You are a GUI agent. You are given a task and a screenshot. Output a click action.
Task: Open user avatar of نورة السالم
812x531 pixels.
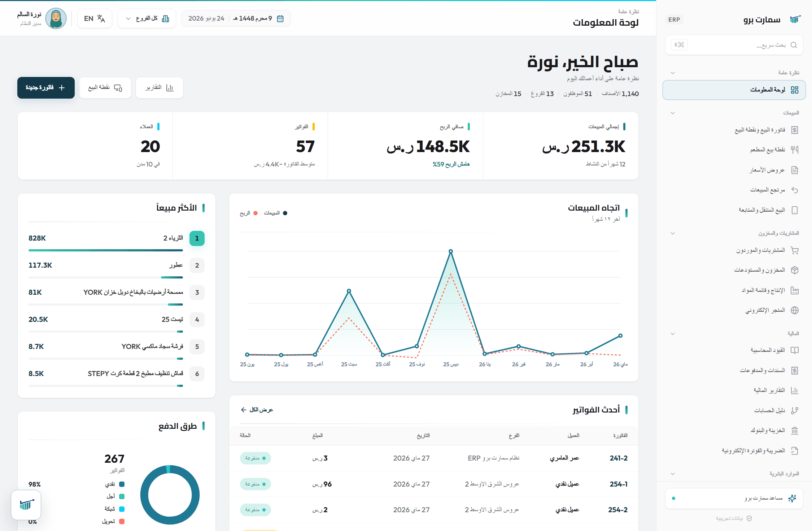56,18
